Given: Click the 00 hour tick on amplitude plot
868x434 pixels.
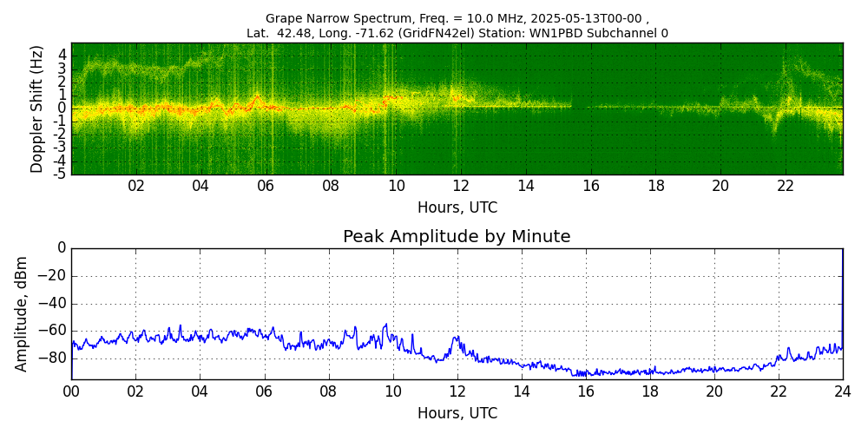Looking at the screenshot, I should click(71, 391).
